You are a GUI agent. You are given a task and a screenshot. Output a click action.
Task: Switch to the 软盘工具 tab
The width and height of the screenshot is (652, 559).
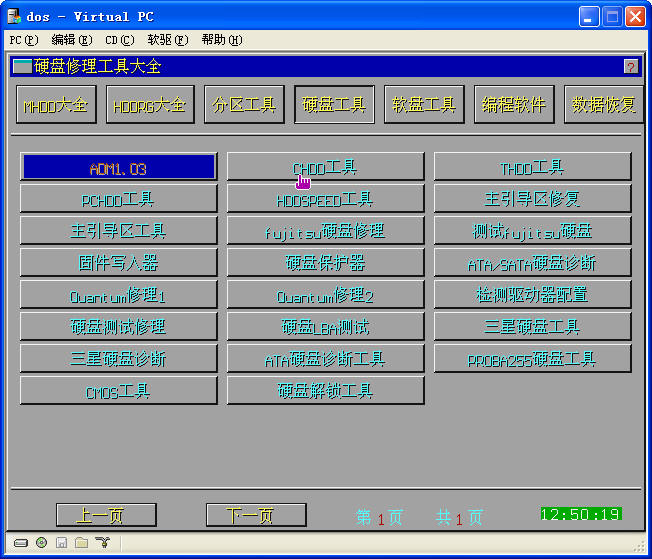click(424, 104)
